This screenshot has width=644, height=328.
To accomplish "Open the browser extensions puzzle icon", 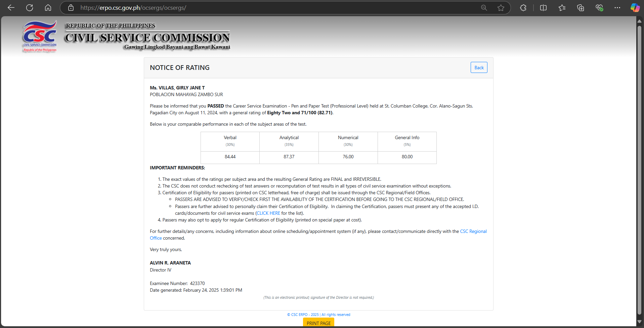I will [x=523, y=8].
